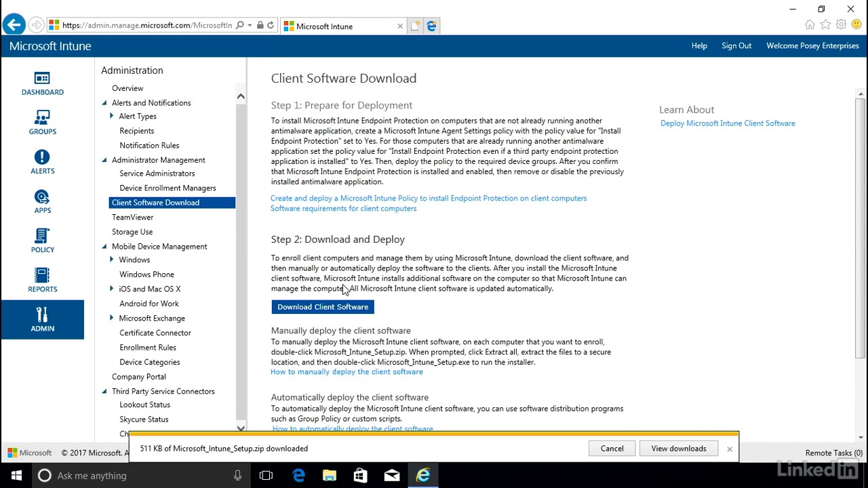
Task: Expand the Alert Types node
Action: click(x=112, y=116)
